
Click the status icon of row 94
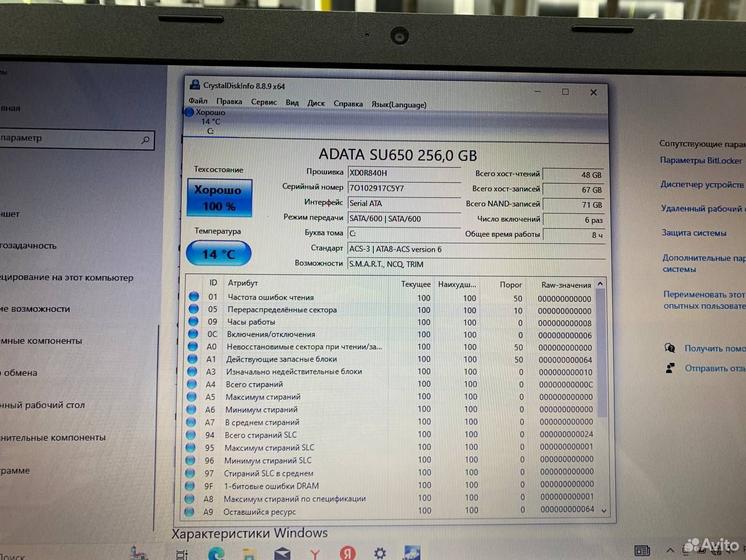pyautogui.click(x=190, y=434)
